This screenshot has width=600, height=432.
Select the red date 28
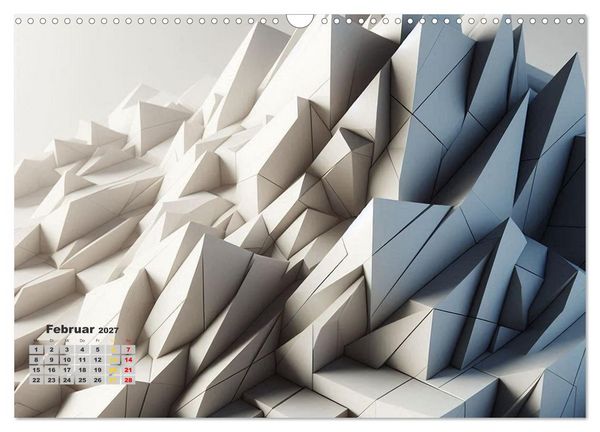tap(129, 380)
